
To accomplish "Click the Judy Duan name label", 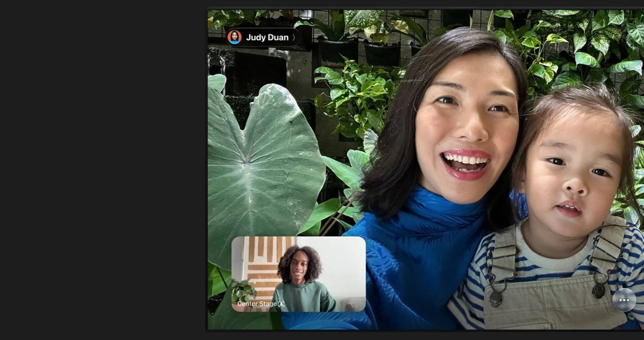I will click(267, 38).
